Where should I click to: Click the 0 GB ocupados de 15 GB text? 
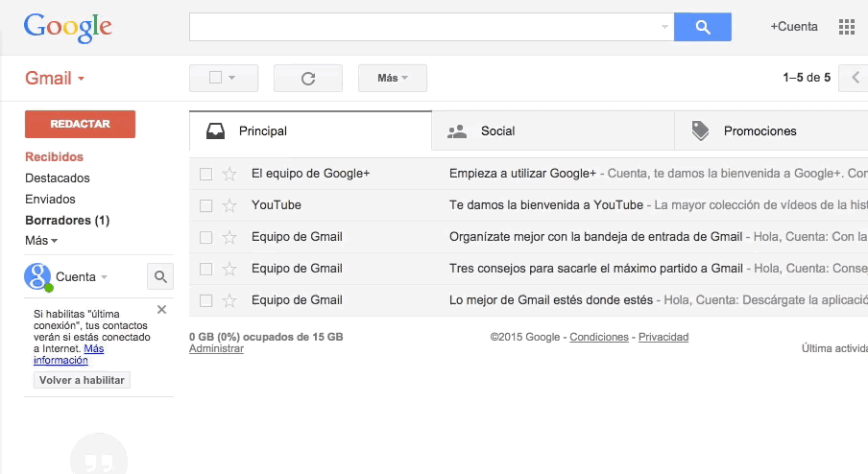coord(266,337)
